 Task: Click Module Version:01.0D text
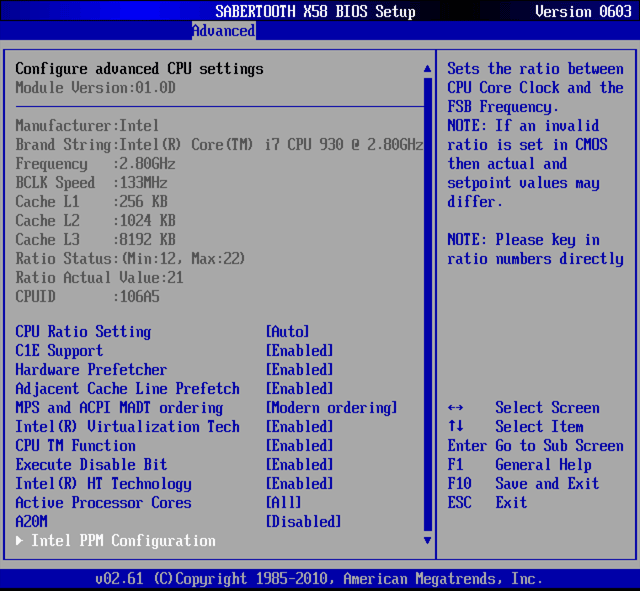[96, 87]
